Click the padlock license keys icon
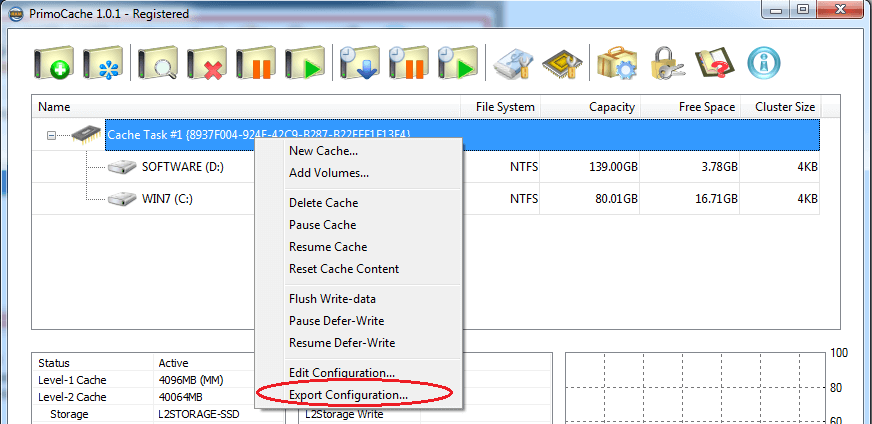Image resolution: width=872 pixels, height=424 pixels. click(x=666, y=62)
